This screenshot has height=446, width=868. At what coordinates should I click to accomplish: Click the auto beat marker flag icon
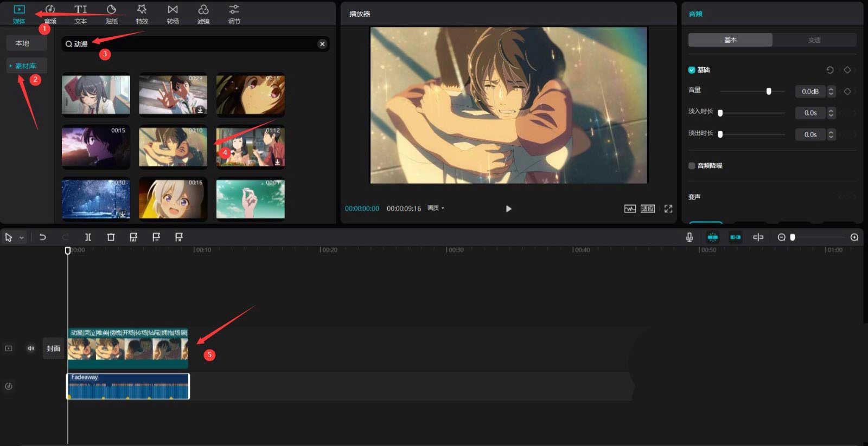pyautogui.click(x=133, y=237)
